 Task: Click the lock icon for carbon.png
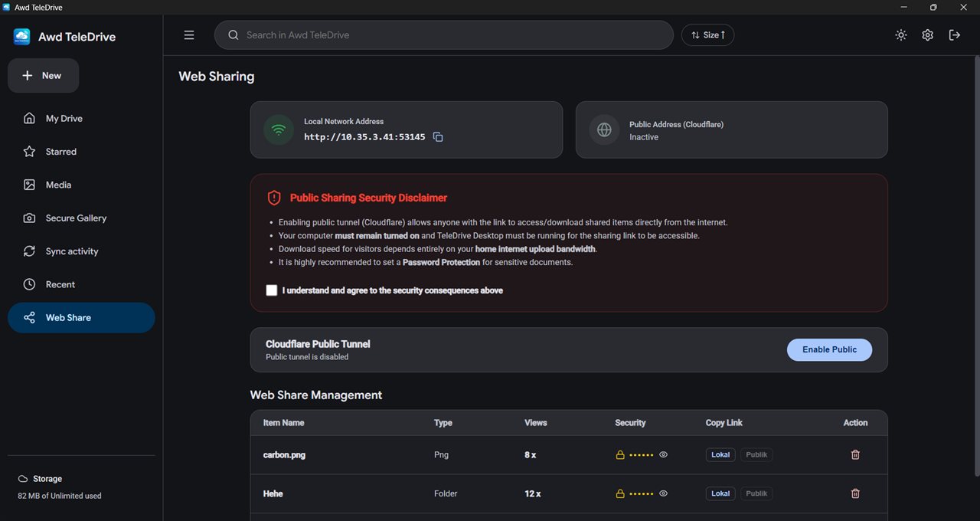point(620,455)
